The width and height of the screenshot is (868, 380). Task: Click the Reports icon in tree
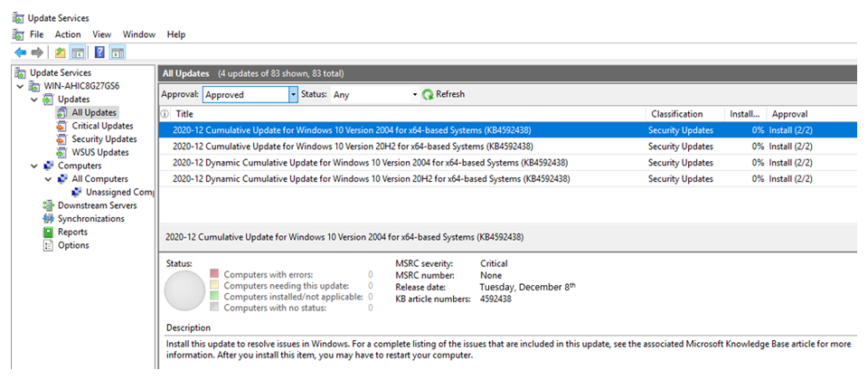(x=49, y=233)
